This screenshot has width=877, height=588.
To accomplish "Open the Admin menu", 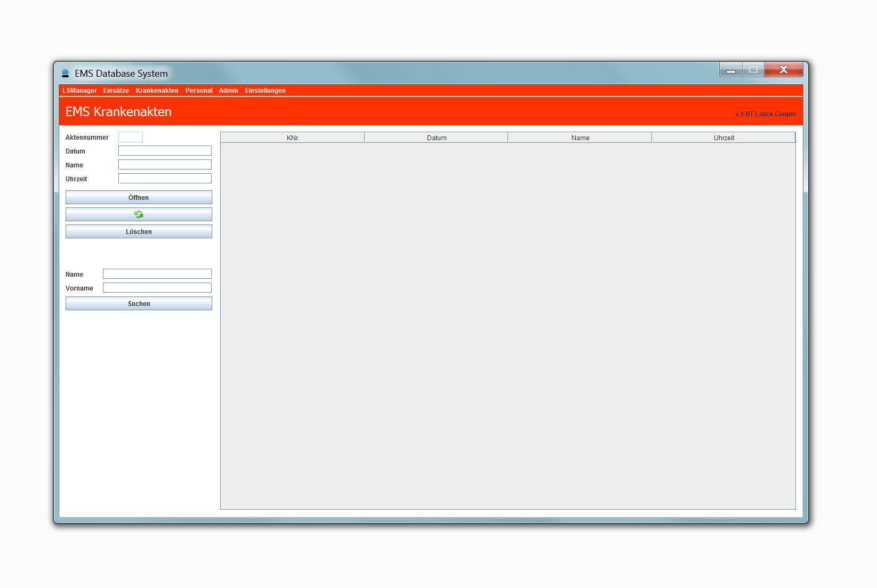I will click(x=228, y=91).
